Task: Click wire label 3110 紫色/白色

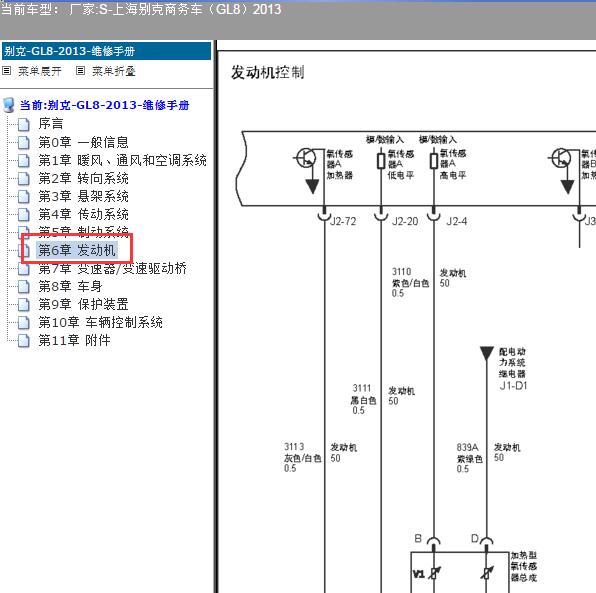Action: 410,282
